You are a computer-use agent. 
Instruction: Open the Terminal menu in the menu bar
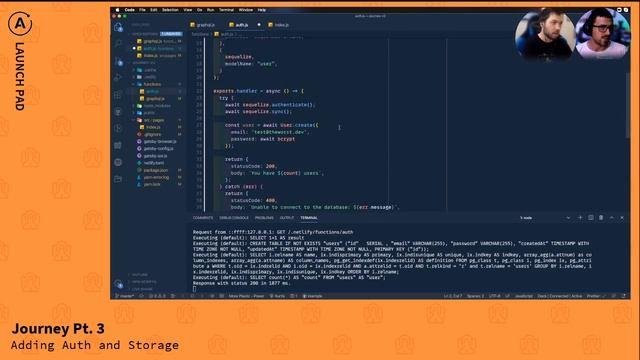click(226, 10)
